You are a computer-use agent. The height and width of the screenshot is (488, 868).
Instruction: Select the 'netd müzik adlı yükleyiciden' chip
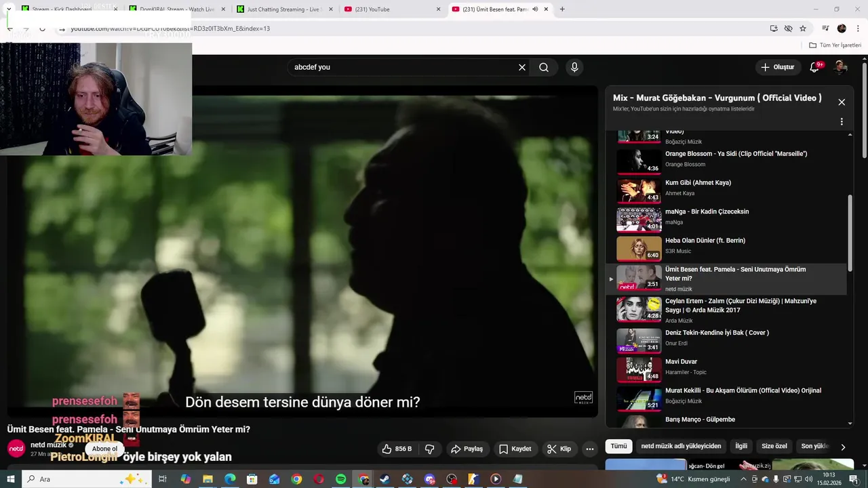click(681, 446)
